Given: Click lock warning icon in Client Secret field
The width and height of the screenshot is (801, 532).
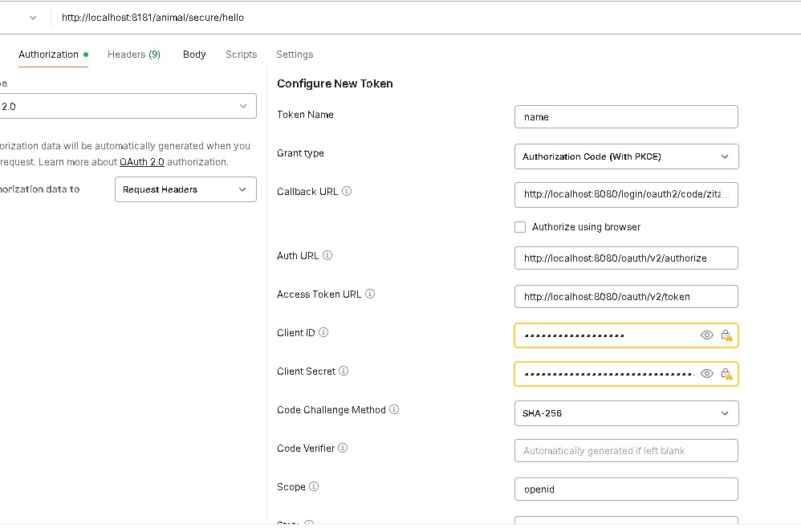Looking at the screenshot, I should point(726,374).
